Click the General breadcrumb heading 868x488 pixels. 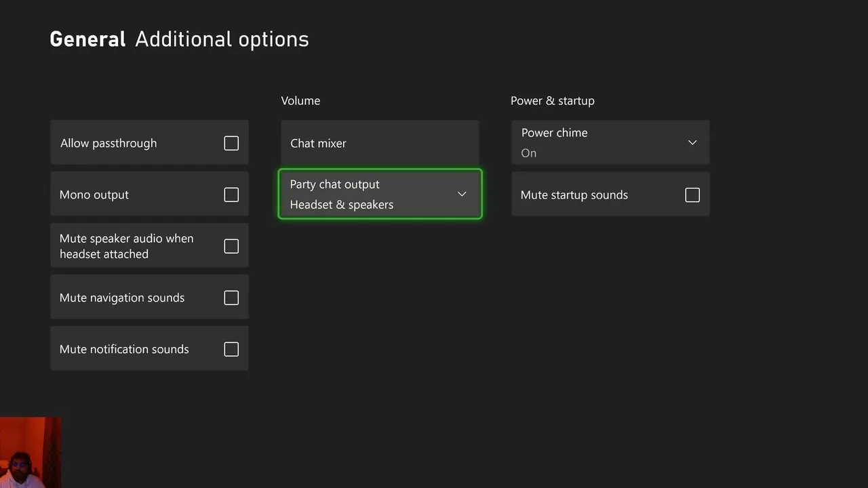coord(87,39)
